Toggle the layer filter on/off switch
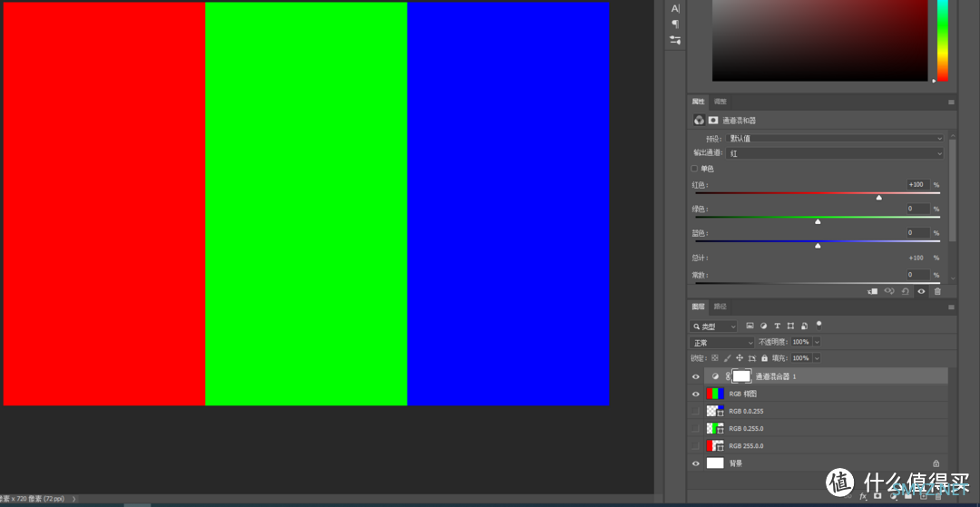980x507 pixels. [x=818, y=325]
